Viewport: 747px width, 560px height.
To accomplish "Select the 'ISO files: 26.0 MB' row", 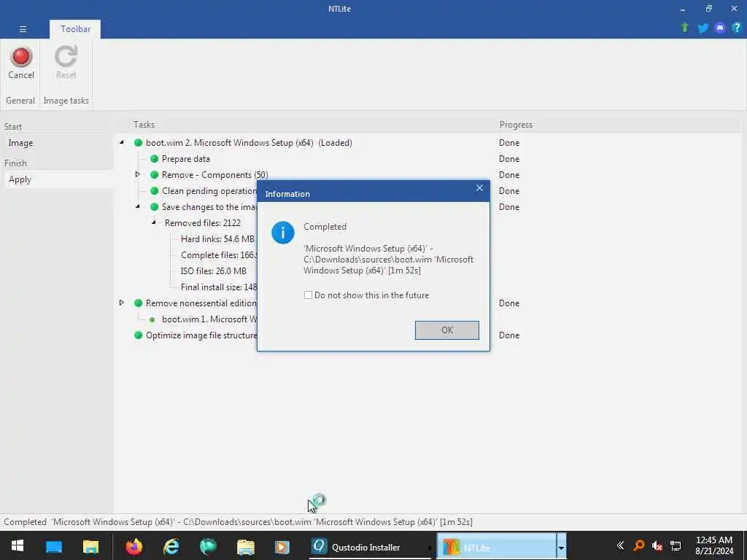I will point(214,271).
